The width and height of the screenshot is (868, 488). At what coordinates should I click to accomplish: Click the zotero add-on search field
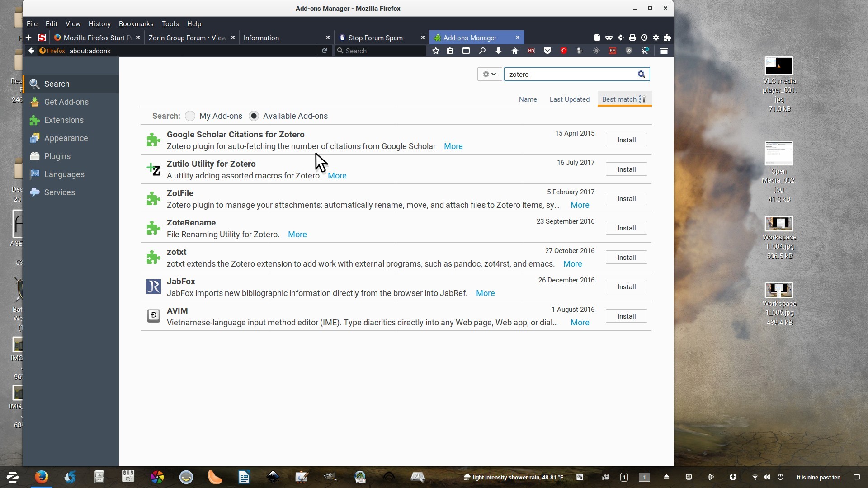[x=570, y=74]
